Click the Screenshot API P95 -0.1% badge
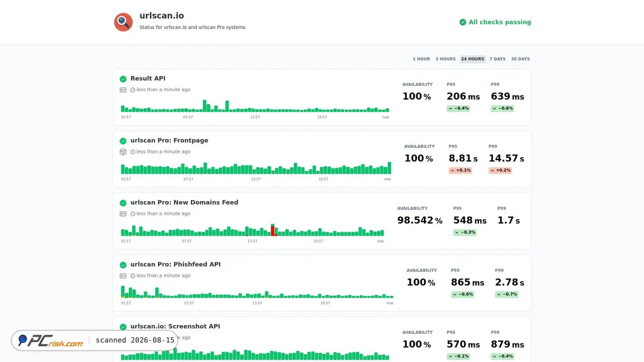This screenshot has width=644, height=362. (458, 356)
